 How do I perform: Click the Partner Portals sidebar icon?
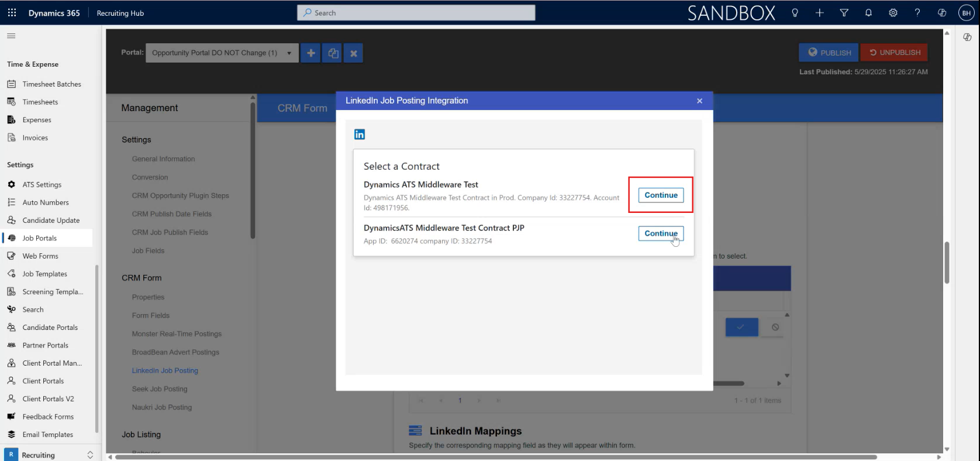(x=11, y=345)
